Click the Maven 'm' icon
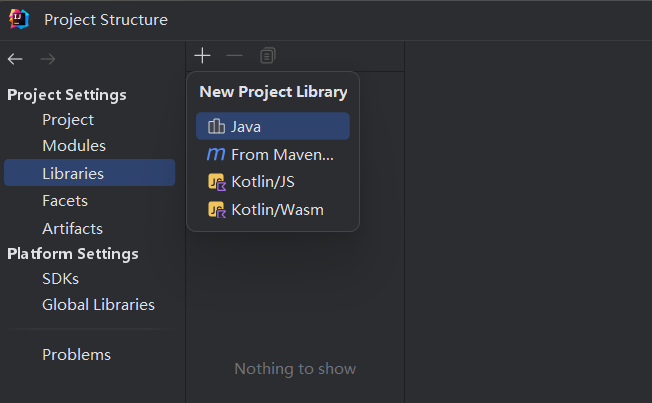This screenshot has height=403, width=652. tap(216, 154)
